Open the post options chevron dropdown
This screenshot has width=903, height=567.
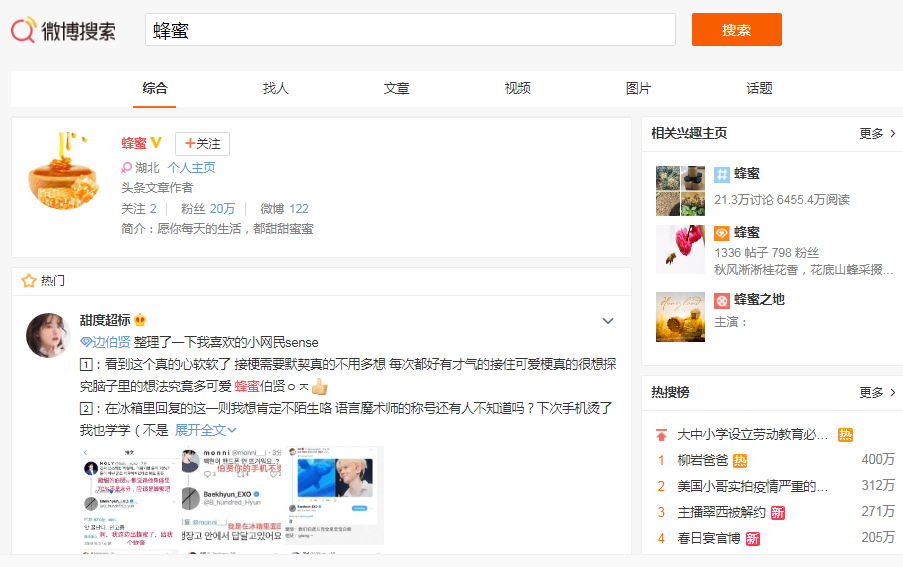pyautogui.click(x=607, y=321)
